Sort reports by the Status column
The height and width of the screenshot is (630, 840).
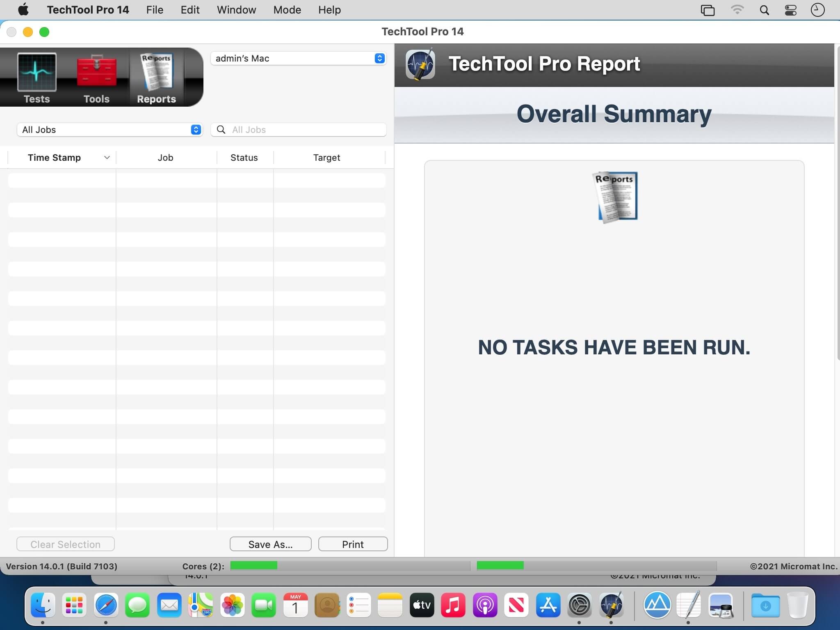tap(245, 157)
